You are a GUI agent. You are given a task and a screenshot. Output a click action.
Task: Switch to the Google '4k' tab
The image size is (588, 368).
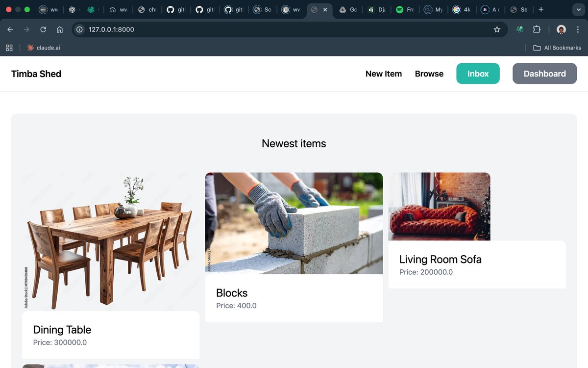[x=462, y=9]
